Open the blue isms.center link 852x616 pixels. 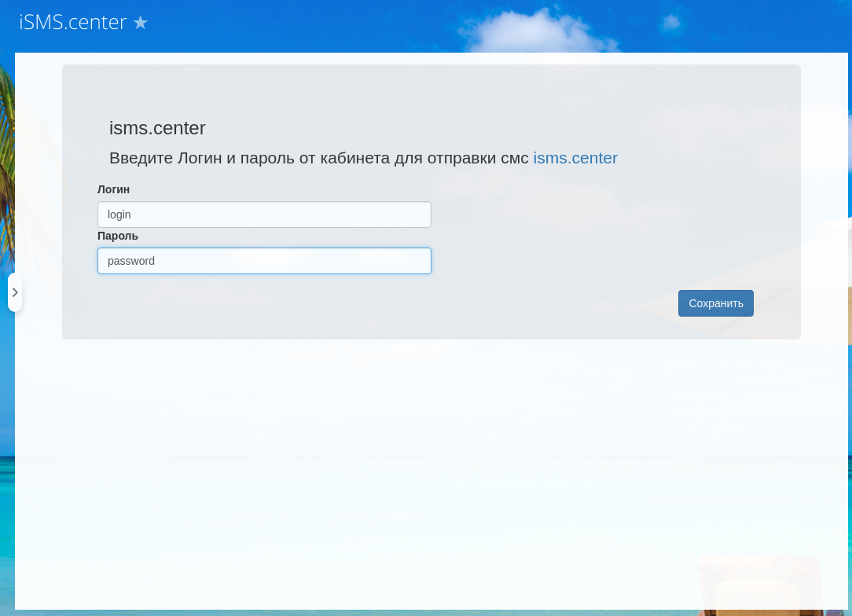575,158
